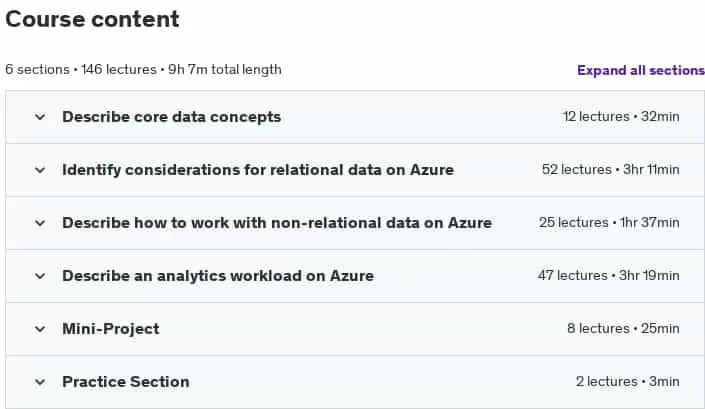Image resolution: width=705 pixels, height=409 pixels.
Task: Expand chevron for Describe core data concepts
Action: click(40, 117)
